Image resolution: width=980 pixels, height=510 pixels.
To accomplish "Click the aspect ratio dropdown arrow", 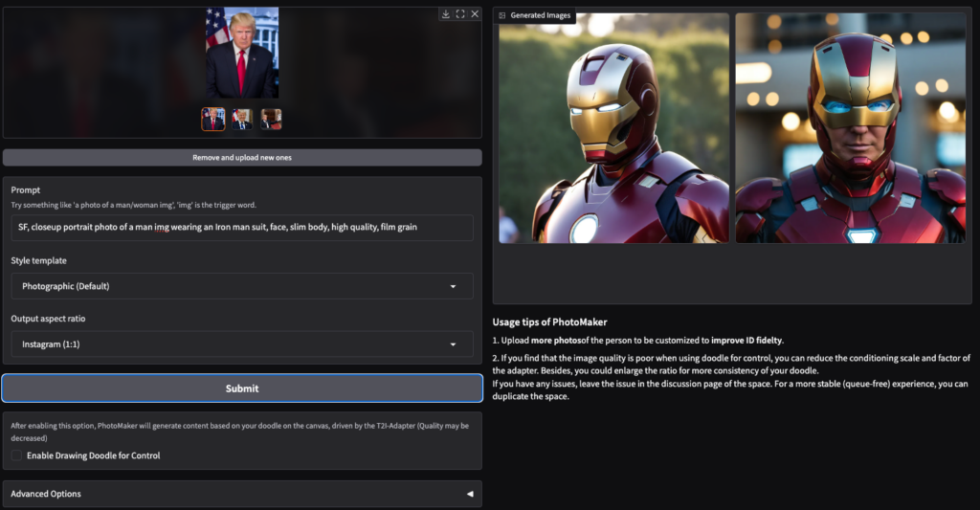I will (x=453, y=344).
